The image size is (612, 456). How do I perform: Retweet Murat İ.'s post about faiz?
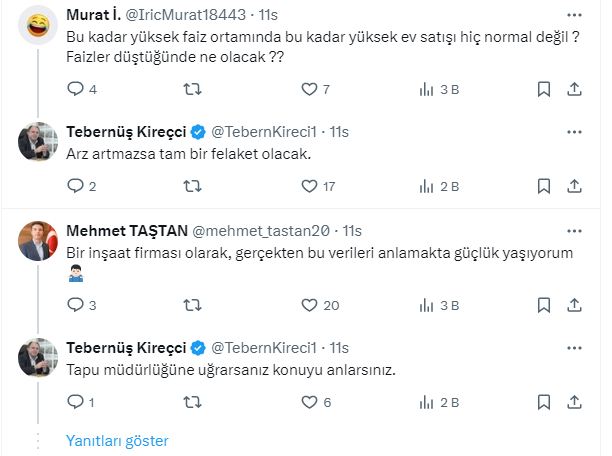(195, 89)
